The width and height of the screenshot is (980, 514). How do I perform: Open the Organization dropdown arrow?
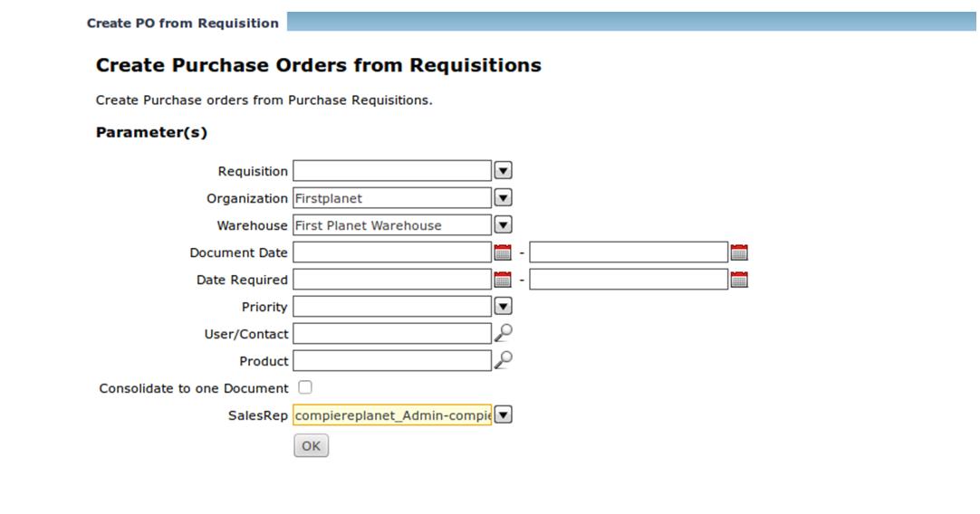(504, 198)
